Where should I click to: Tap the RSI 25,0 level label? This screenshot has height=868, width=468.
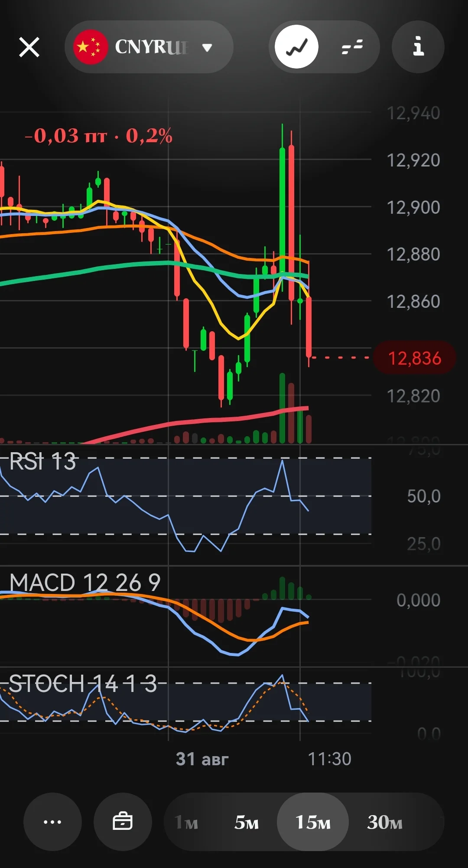pos(424,544)
